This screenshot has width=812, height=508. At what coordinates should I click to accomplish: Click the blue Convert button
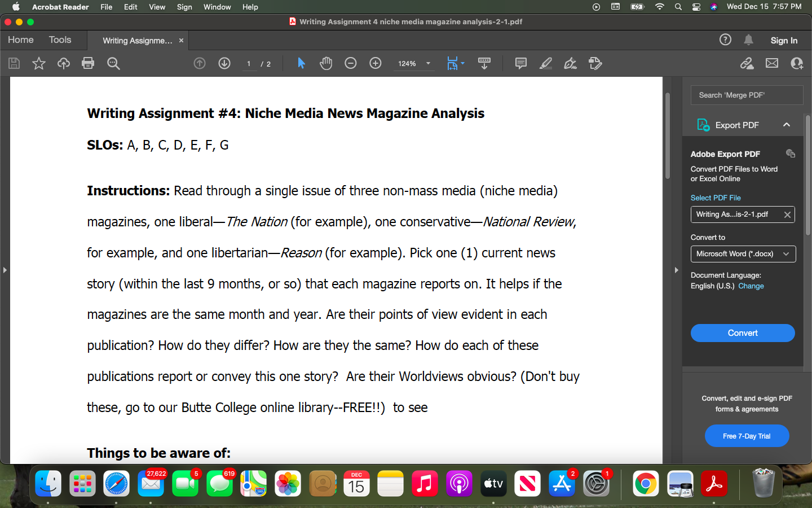click(x=743, y=333)
